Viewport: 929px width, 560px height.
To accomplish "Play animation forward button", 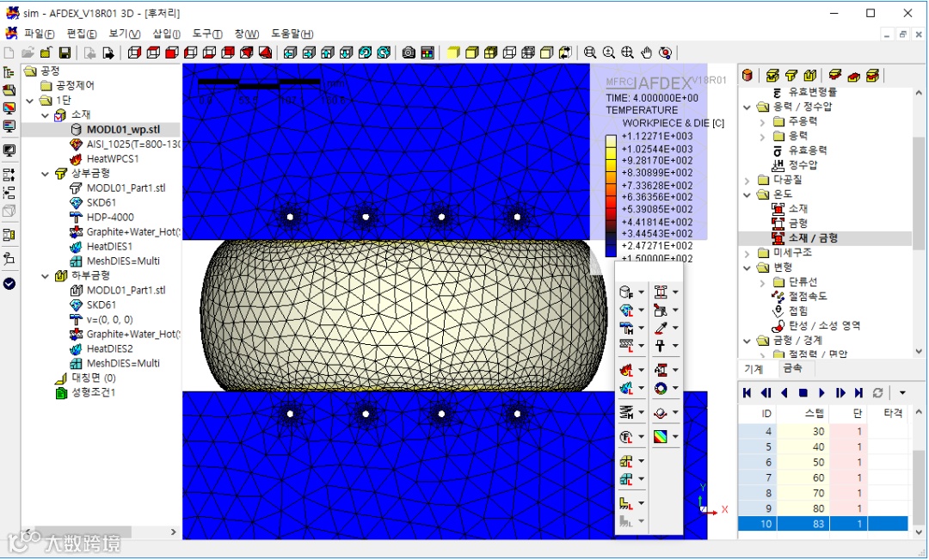I will click(x=821, y=393).
